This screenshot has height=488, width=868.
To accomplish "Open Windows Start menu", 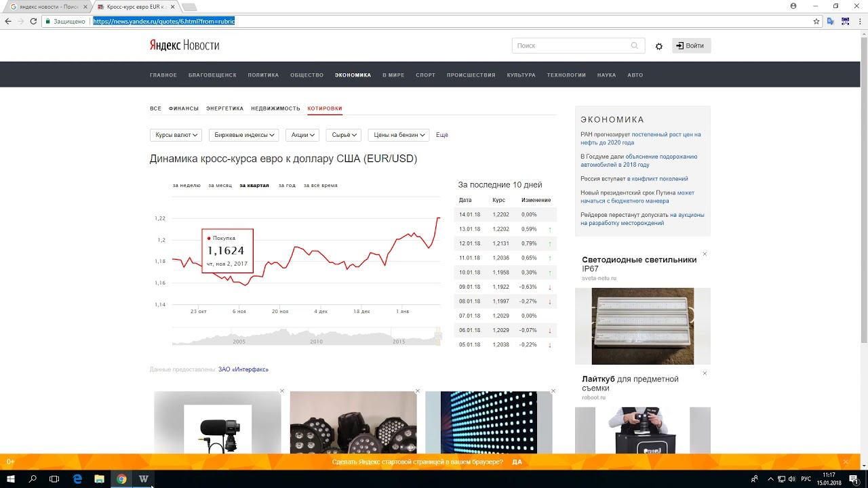I will click(11, 479).
